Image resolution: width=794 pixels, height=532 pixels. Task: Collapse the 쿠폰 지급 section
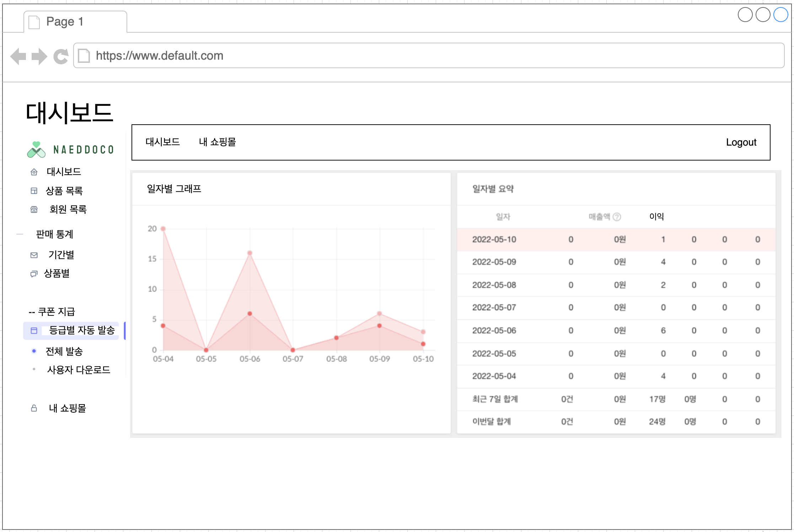(32, 312)
